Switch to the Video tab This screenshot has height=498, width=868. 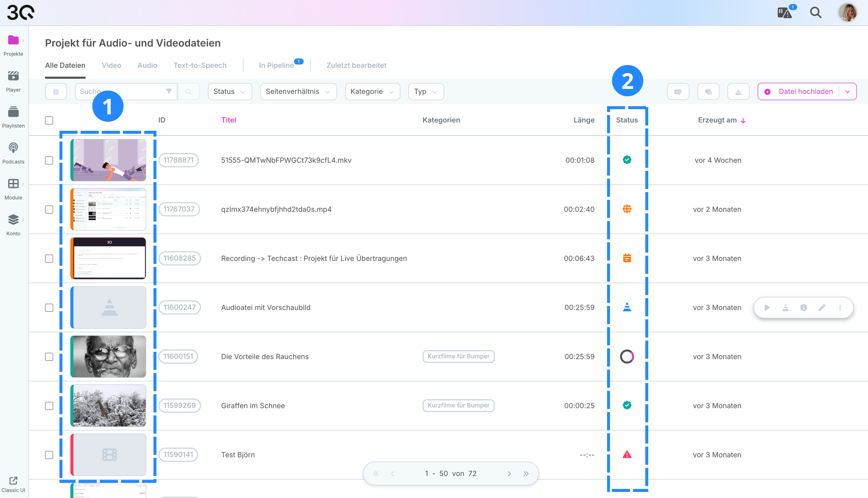pos(112,65)
